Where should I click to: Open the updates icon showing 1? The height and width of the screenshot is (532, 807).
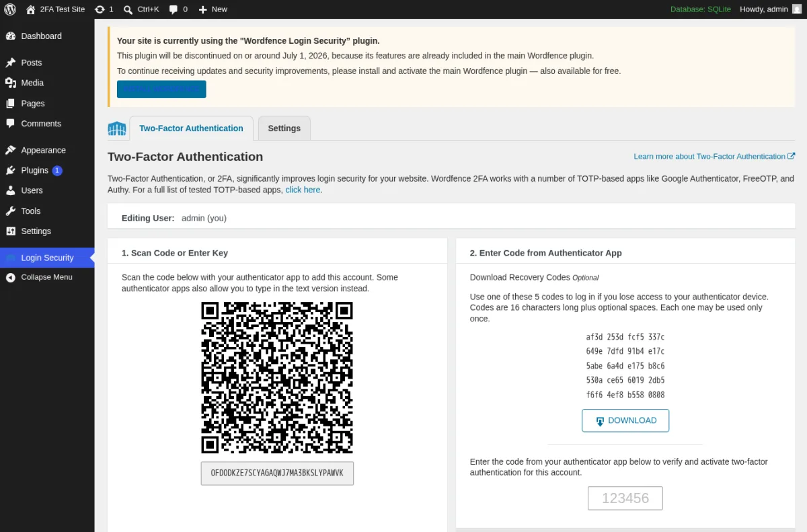pyautogui.click(x=100, y=9)
